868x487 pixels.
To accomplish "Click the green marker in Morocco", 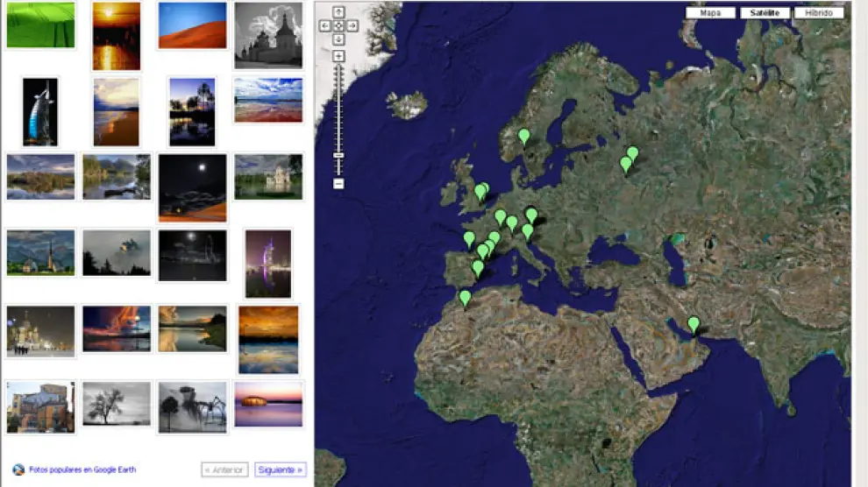I will coord(465,299).
